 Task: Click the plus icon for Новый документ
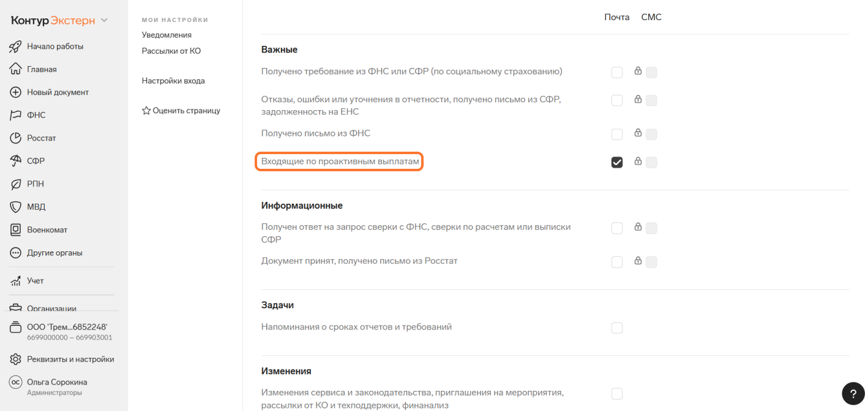tap(16, 92)
